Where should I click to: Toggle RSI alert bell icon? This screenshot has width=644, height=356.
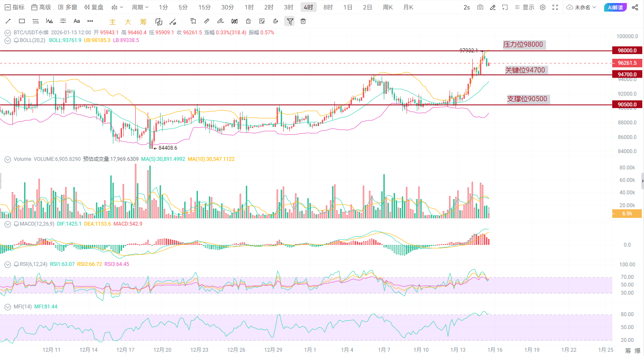coord(16,264)
